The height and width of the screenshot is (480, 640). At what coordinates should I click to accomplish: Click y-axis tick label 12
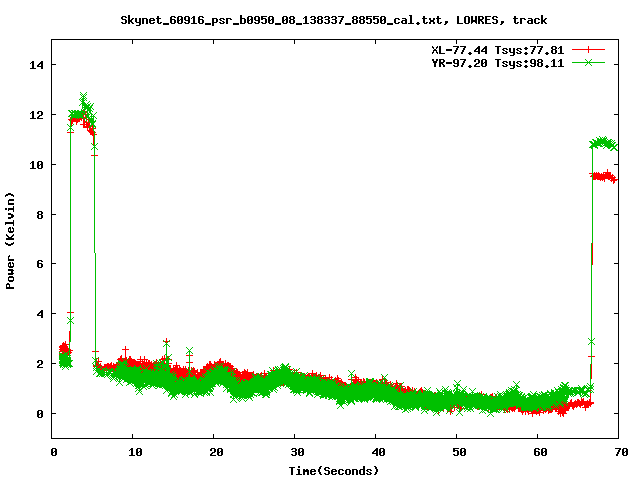pyautogui.click(x=36, y=115)
